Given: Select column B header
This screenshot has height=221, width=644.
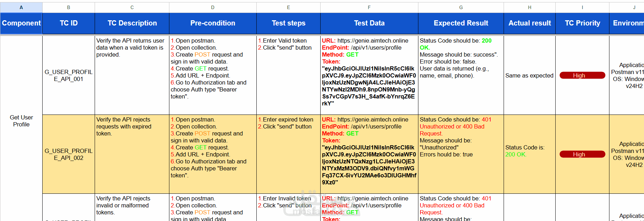Looking at the screenshot, I should 68,7.
